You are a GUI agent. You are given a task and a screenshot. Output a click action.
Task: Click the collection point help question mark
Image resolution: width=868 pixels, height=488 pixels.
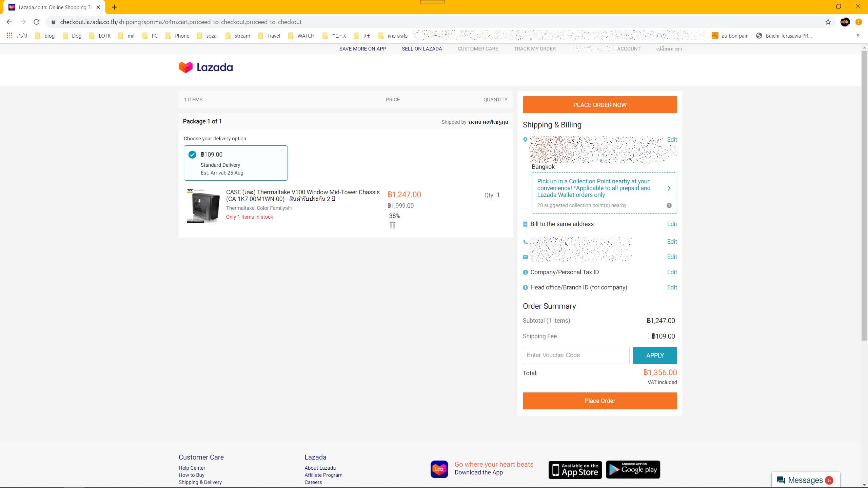(x=669, y=205)
